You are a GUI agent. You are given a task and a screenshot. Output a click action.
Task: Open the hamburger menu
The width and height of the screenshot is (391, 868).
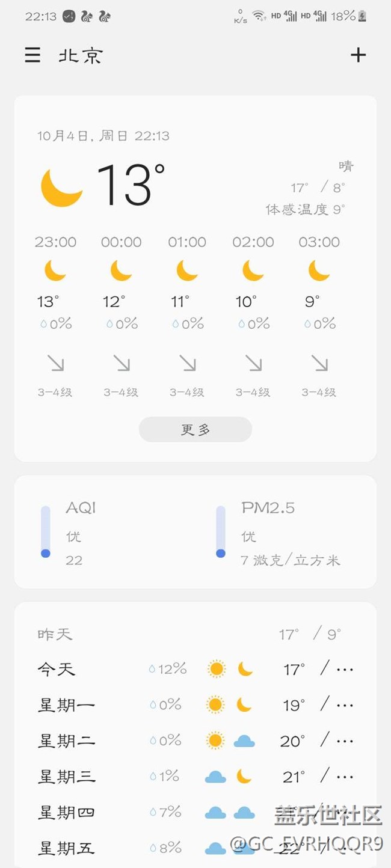click(32, 55)
